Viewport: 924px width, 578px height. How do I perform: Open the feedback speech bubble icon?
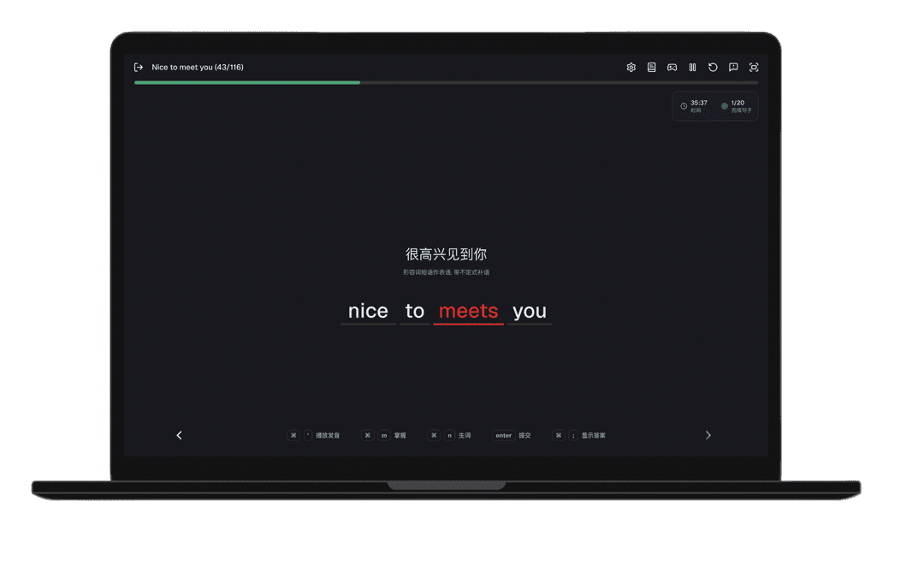pyautogui.click(x=733, y=68)
